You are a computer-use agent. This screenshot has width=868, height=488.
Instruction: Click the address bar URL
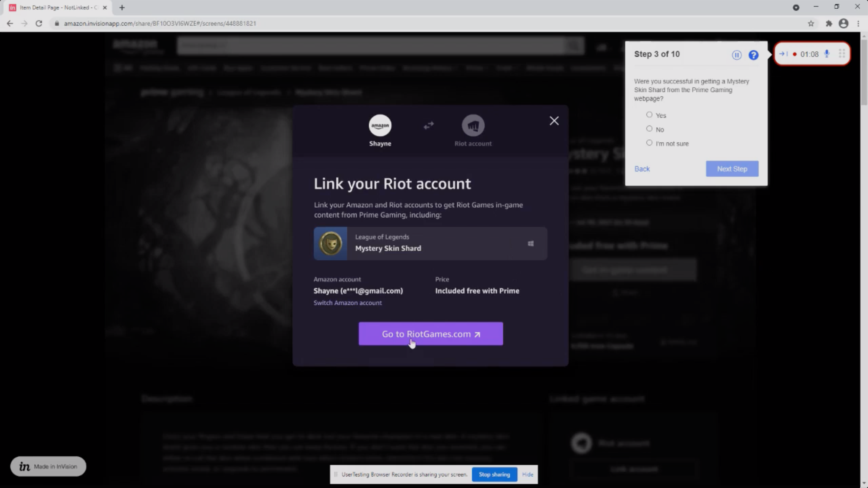[x=160, y=24]
